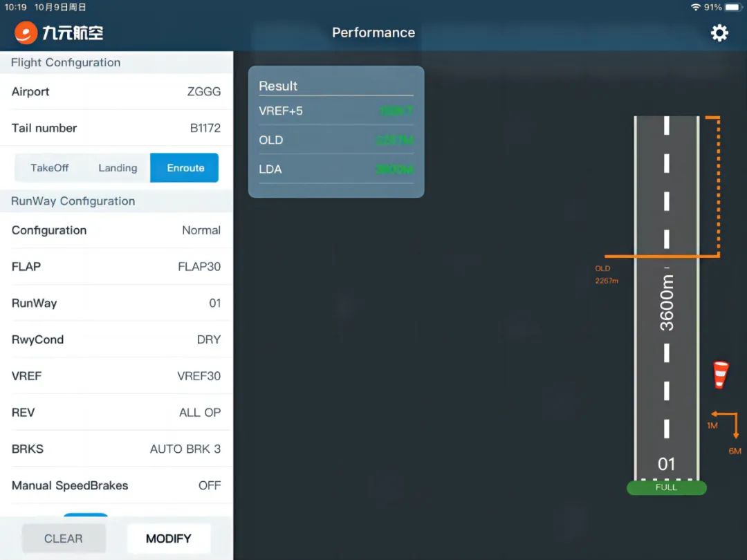Tap the green FULL runway marker
Image resolution: width=747 pixels, height=560 pixels.
[666, 487]
